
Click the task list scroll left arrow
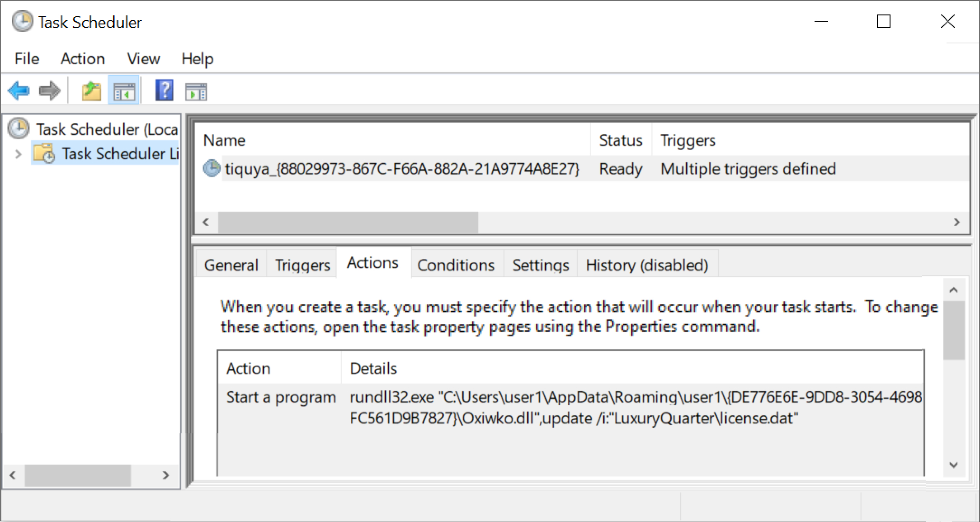(x=206, y=222)
